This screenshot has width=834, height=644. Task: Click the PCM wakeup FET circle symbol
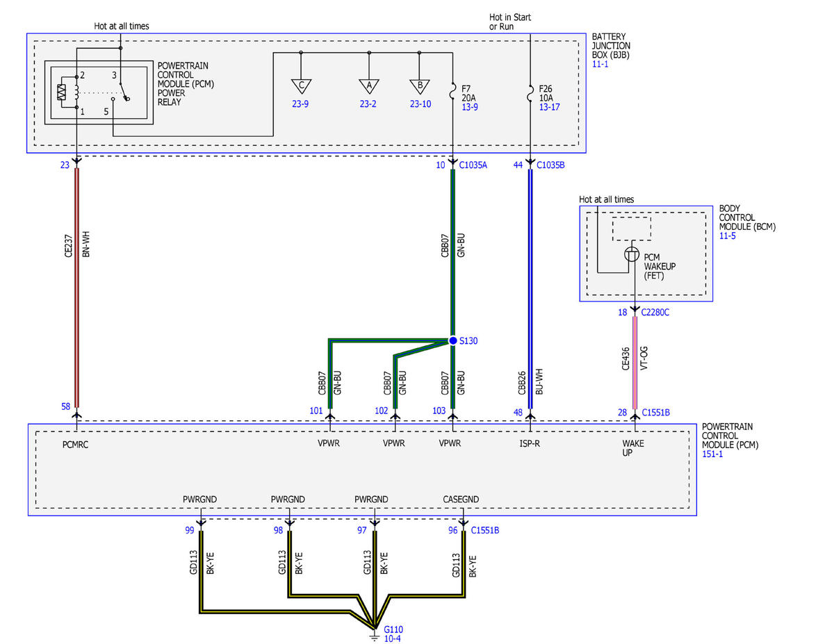[632, 254]
